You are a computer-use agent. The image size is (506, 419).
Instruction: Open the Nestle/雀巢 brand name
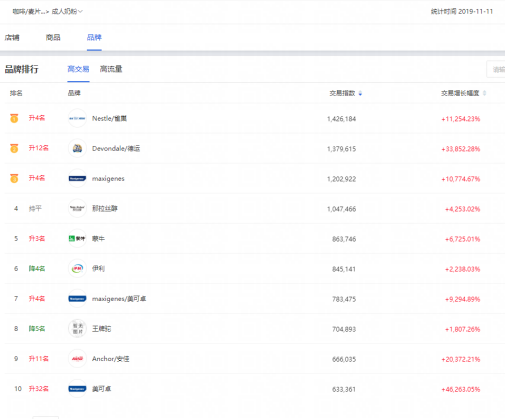pyautogui.click(x=109, y=118)
